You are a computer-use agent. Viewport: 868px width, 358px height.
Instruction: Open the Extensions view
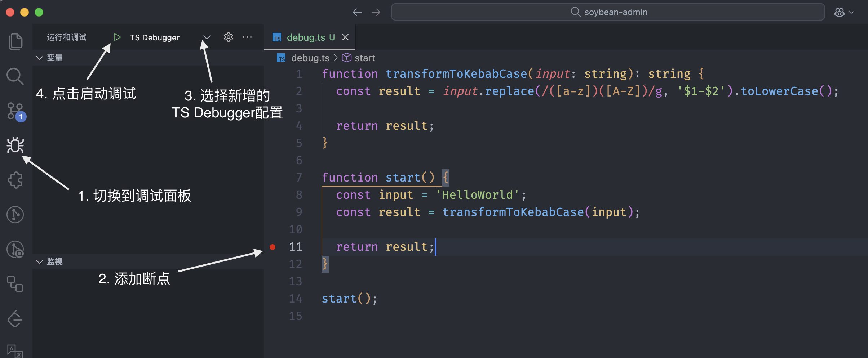click(x=15, y=180)
